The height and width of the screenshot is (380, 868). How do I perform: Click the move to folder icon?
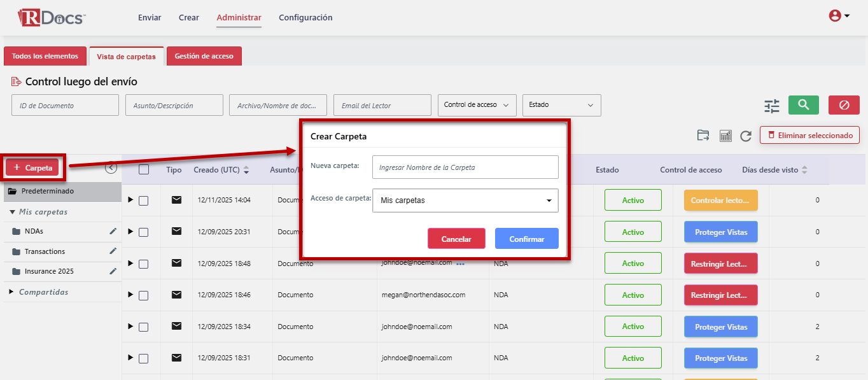click(x=703, y=136)
